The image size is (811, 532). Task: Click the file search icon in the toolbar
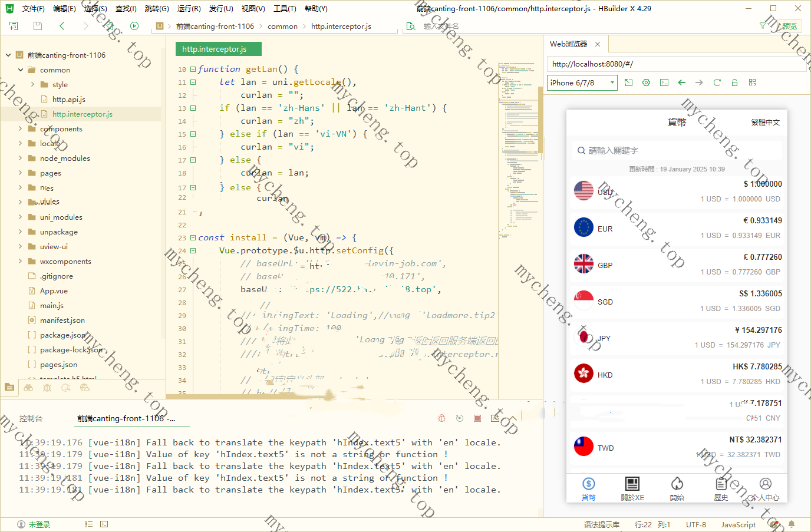pos(411,26)
